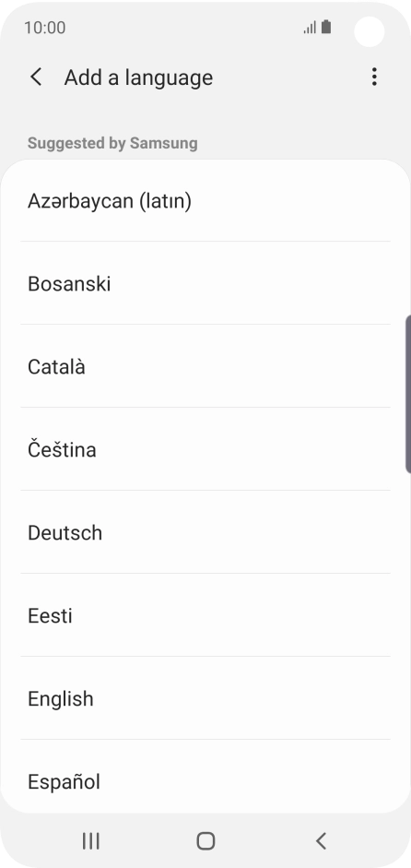Tap the recent apps navigation button
Image resolution: width=411 pixels, height=868 pixels.
(x=90, y=841)
